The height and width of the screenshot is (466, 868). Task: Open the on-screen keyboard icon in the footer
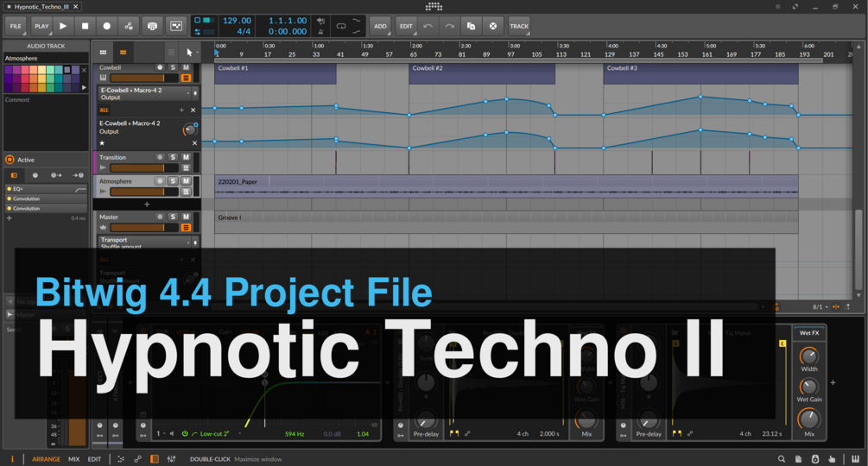coord(855,459)
